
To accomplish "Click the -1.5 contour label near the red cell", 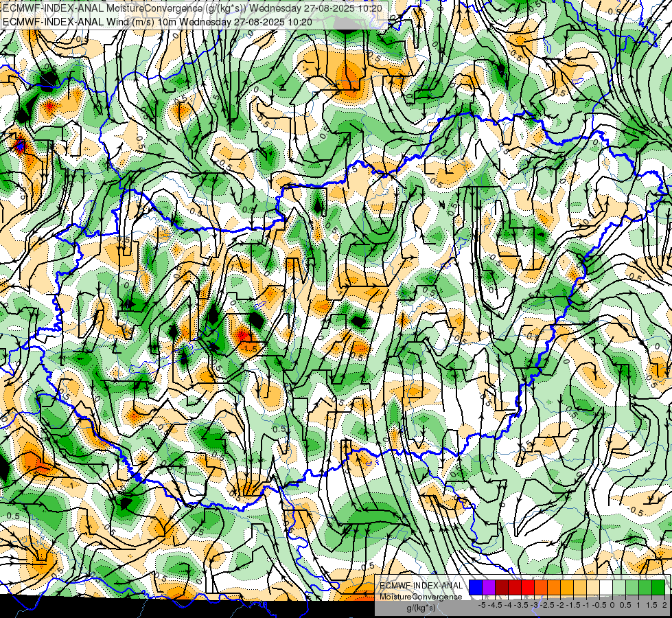I will coord(250,349).
